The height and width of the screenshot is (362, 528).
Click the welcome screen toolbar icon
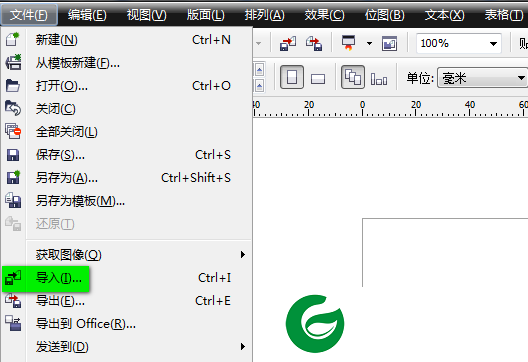[389, 43]
